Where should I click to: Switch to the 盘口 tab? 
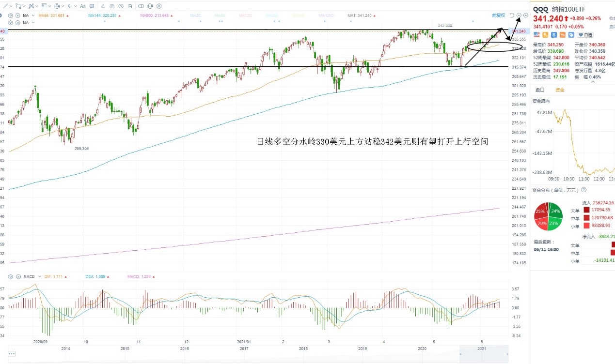[x=539, y=90]
